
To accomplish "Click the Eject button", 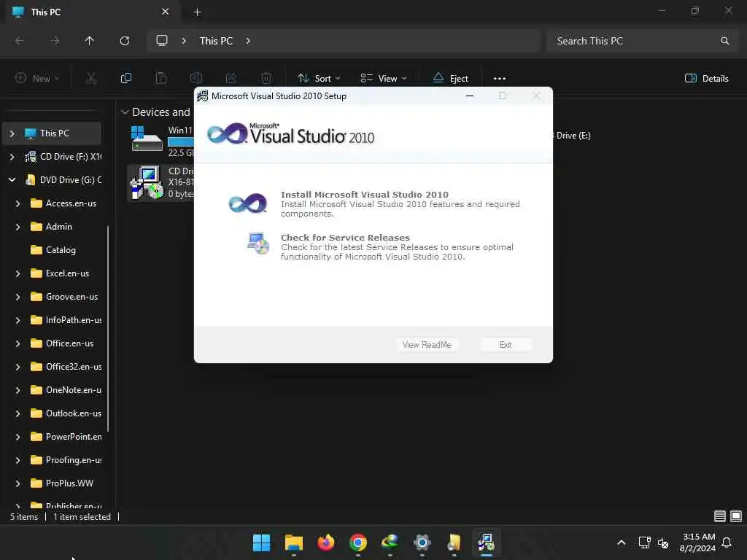I will (451, 78).
